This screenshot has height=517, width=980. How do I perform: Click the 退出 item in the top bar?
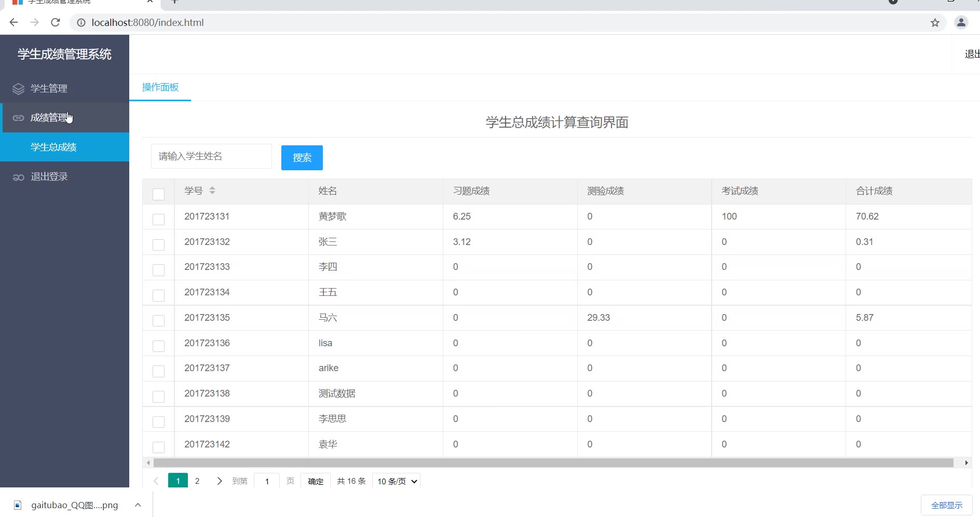click(972, 54)
